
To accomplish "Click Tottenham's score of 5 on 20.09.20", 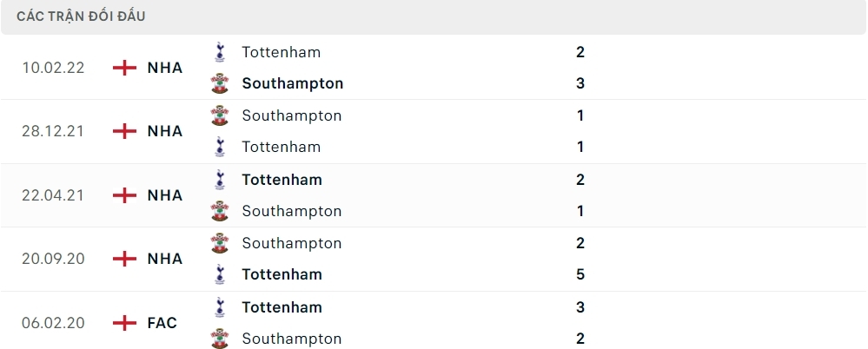I will [x=580, y=274].
